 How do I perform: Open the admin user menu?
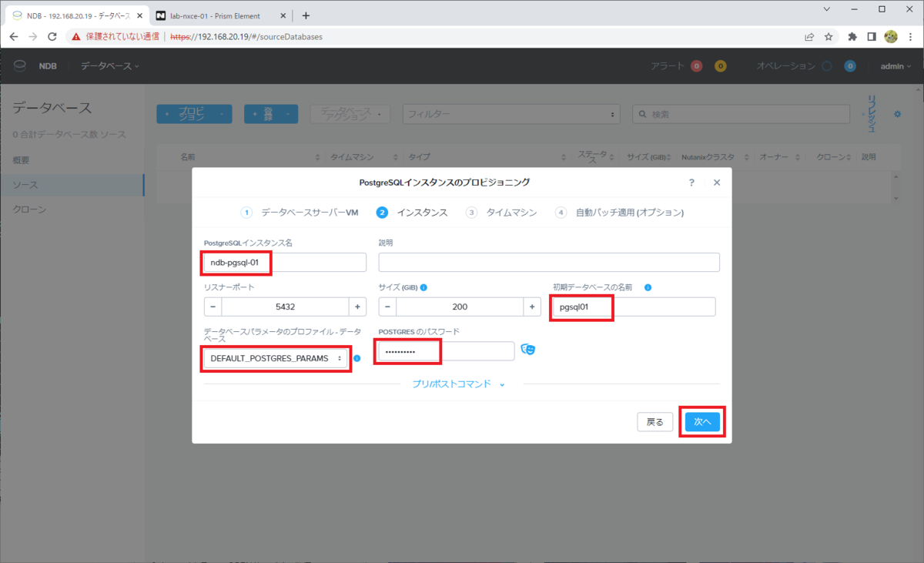896,66
